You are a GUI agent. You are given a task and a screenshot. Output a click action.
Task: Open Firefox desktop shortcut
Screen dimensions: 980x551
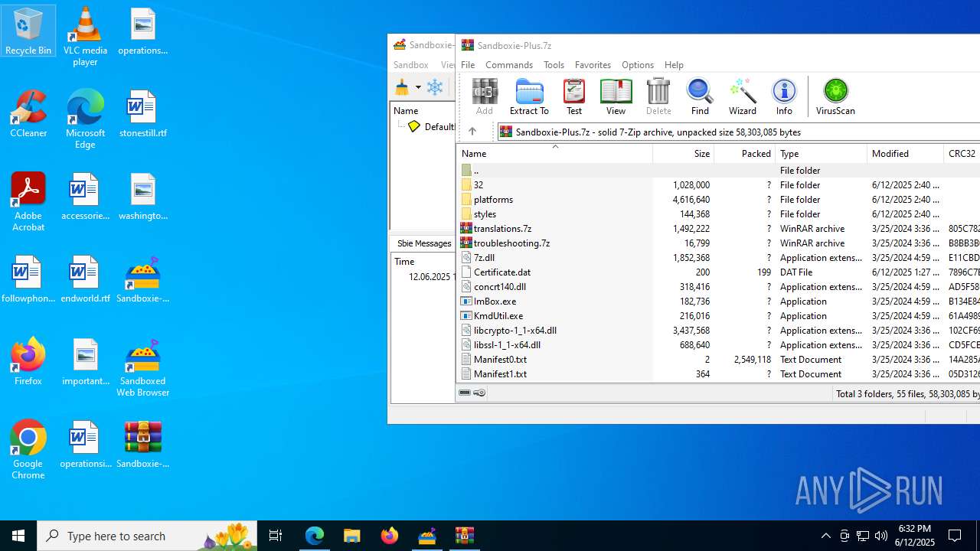tap(28, 362)
